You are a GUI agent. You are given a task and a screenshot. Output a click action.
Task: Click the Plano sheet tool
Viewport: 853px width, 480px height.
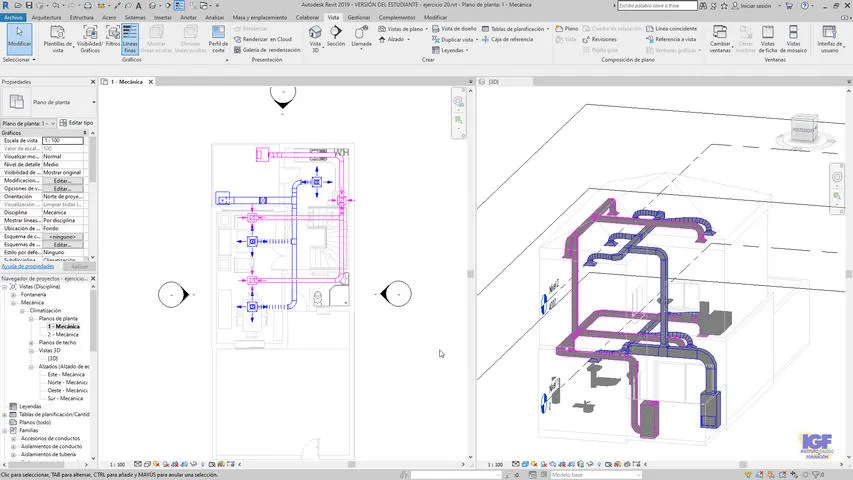tap(567, 28)
